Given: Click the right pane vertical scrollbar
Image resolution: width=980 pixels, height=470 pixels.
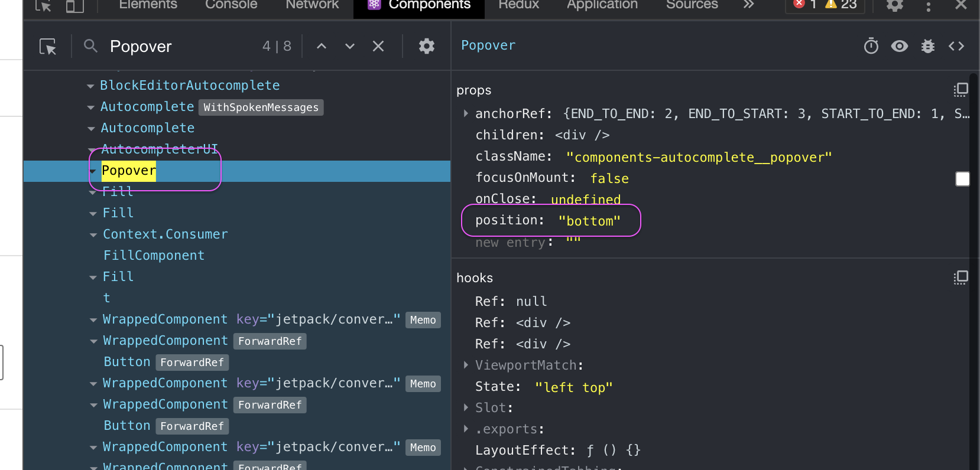Looking at the screenshot, I should [975, 272].
